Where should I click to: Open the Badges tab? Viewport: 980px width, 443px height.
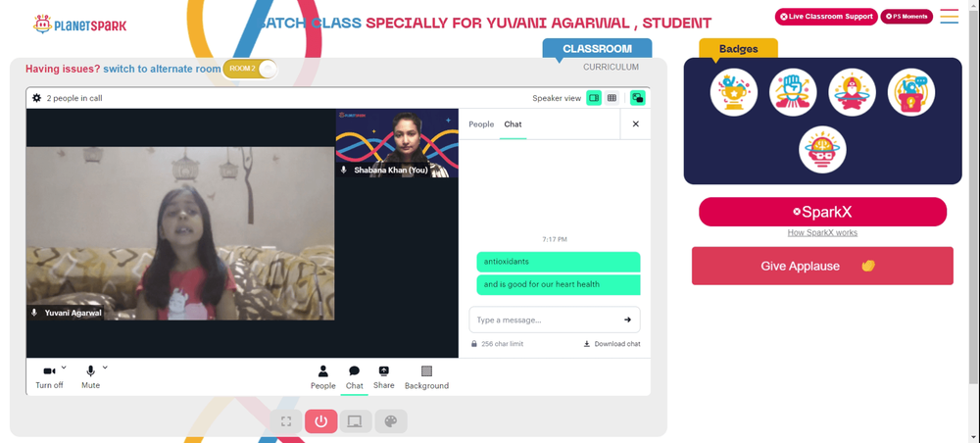tap(738, 49)
